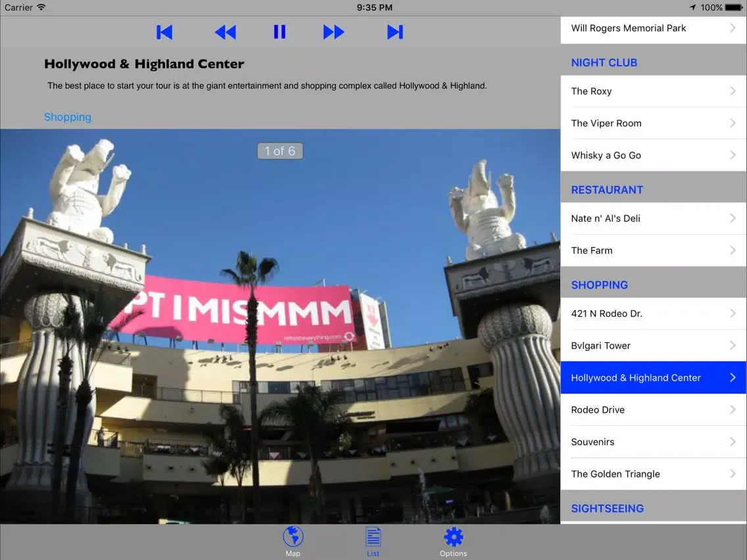Select the Souvenirs row
The height and width of the screenshot is (560, 747).
point(653,442)
